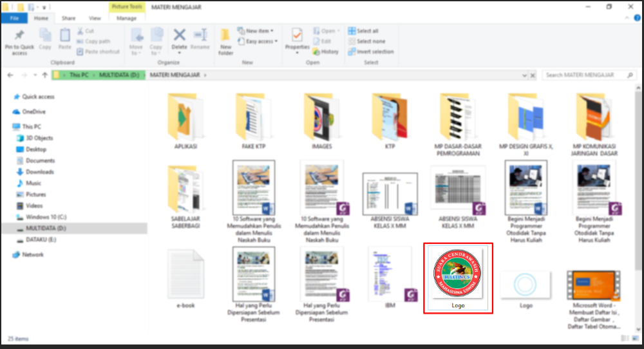Open recent locations dropdown arrow
Screen dimensions: 644x349
(35, 75)
